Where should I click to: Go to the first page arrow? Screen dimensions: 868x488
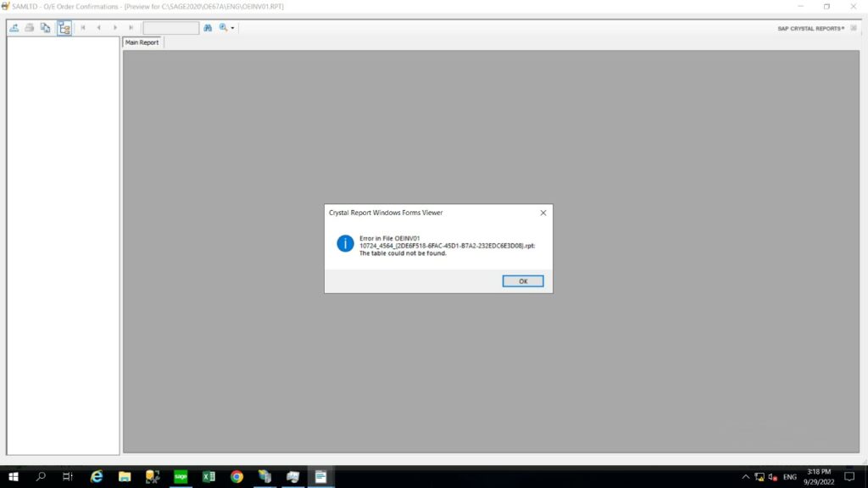click(83, 28)
